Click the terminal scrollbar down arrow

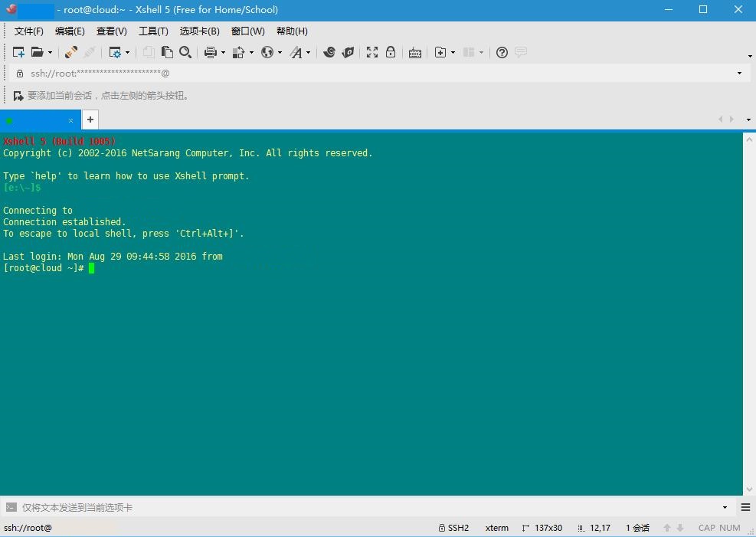pyautogui.click(x=749, y=490)
